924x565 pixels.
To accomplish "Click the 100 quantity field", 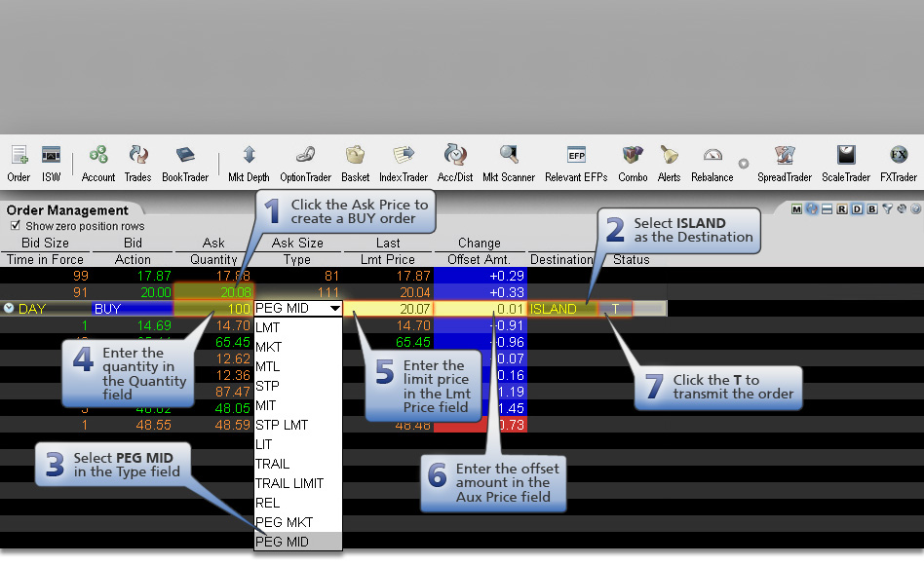I will tap(213, 309).
